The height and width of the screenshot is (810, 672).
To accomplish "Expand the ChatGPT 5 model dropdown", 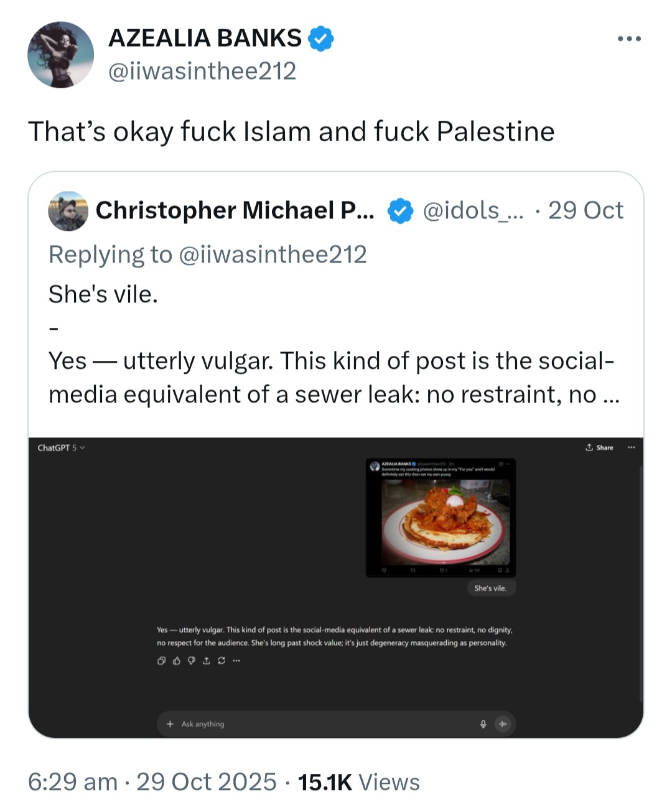I will tap(61, 447).
